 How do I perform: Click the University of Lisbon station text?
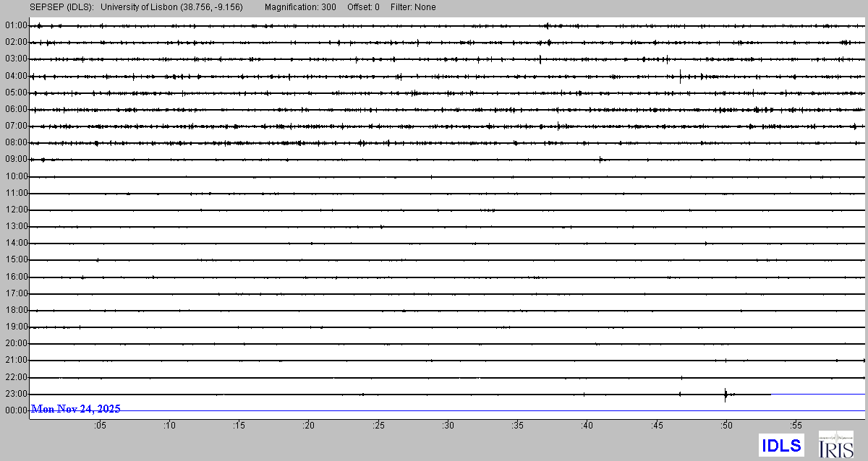pyautogui.click(x=171, y=7)
